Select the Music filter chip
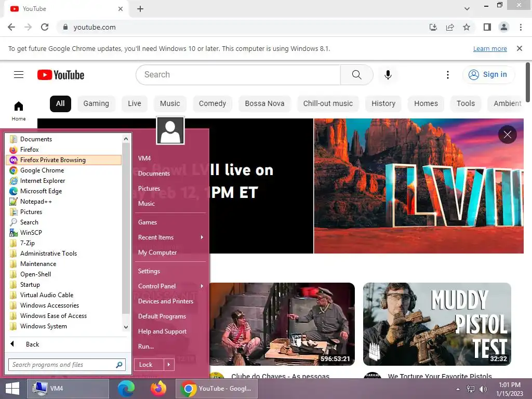 [x=170, y=103]
